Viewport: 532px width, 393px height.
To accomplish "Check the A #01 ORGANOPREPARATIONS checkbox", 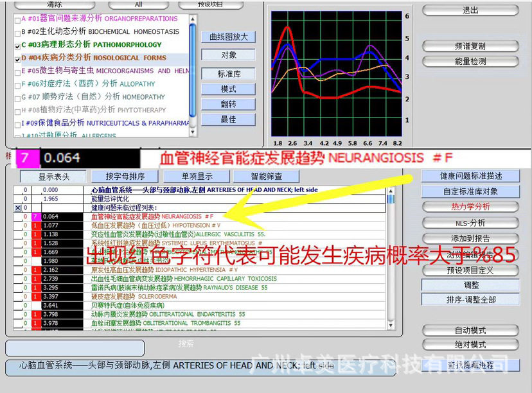I will tap(17, 21).
